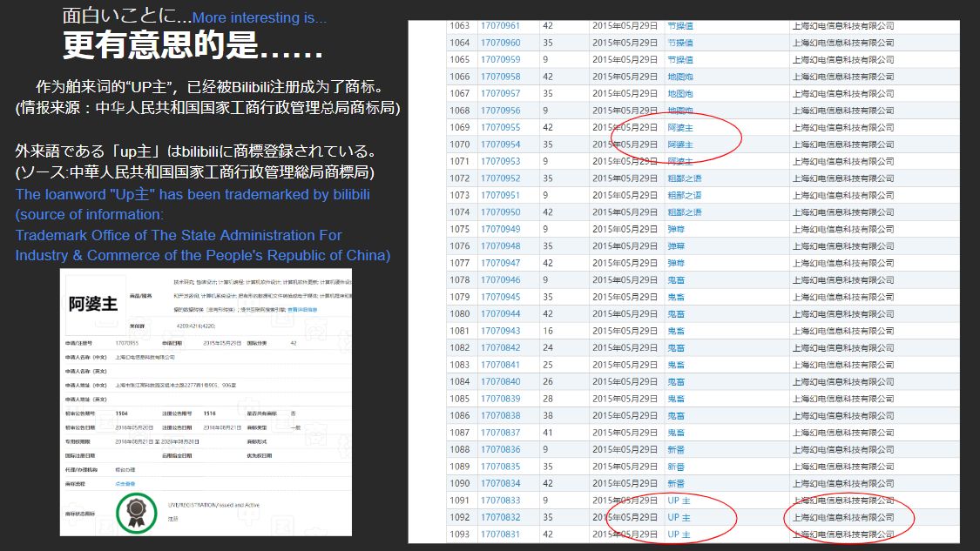Click UP 主 trademark name in row 1091
Image resolution: width=980 pixels, height=551 pixels.
coord(679,500)
